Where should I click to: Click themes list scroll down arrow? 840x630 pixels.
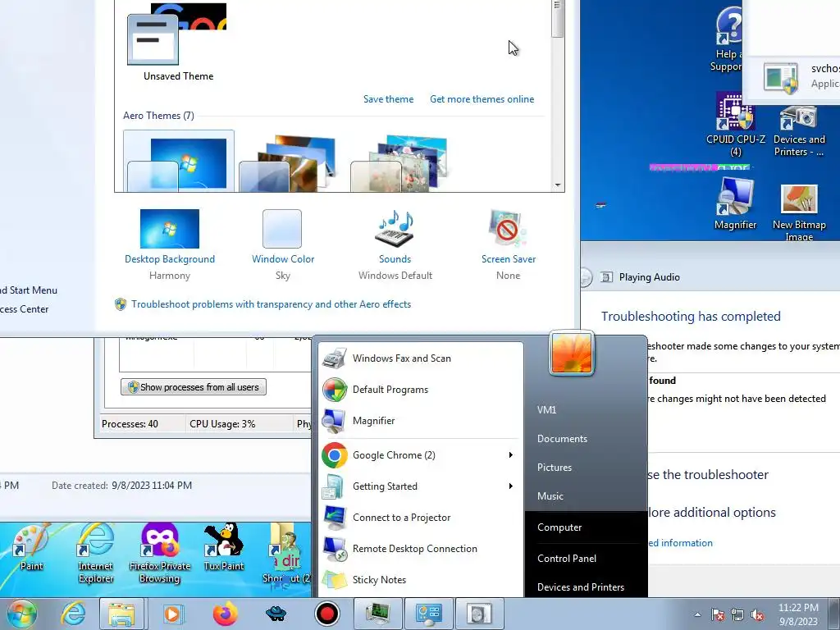558,185
